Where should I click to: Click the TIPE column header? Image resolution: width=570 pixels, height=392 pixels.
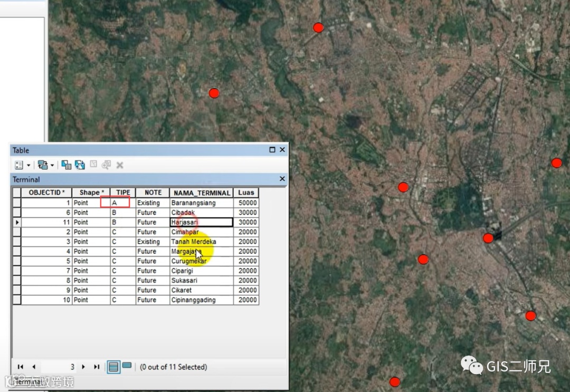[123, 193]
